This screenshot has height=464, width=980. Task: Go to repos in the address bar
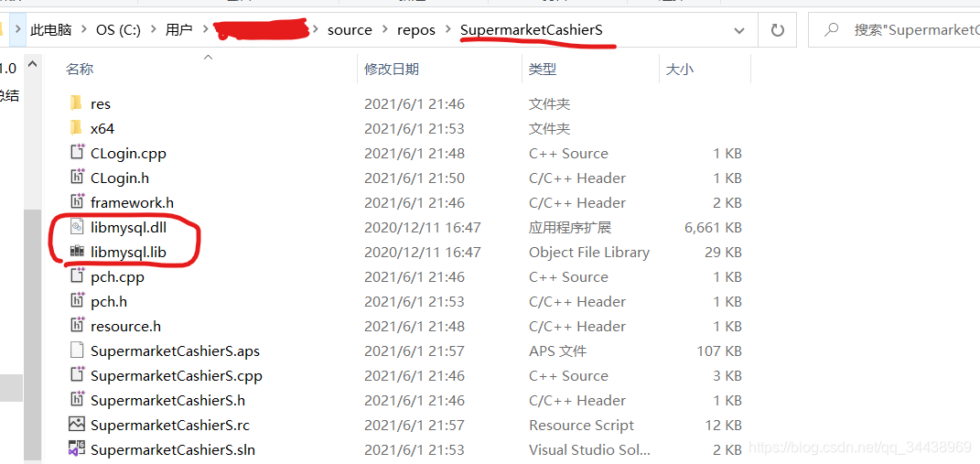(x=416, y=30)
